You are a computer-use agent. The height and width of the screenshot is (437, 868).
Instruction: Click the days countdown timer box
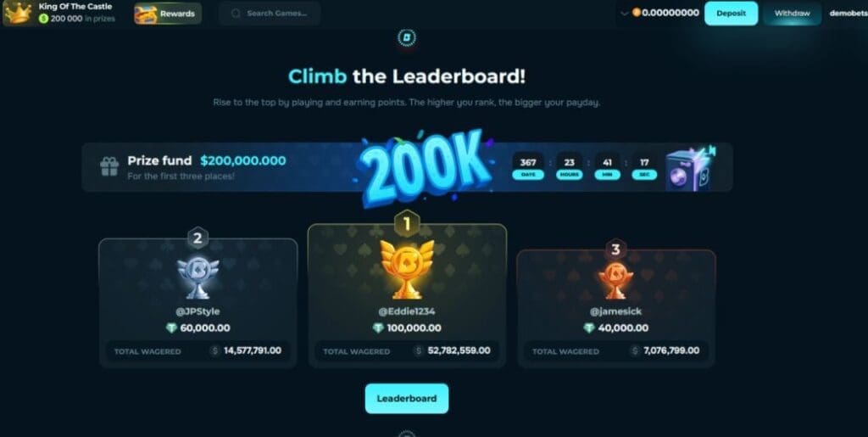click(528, 166)
